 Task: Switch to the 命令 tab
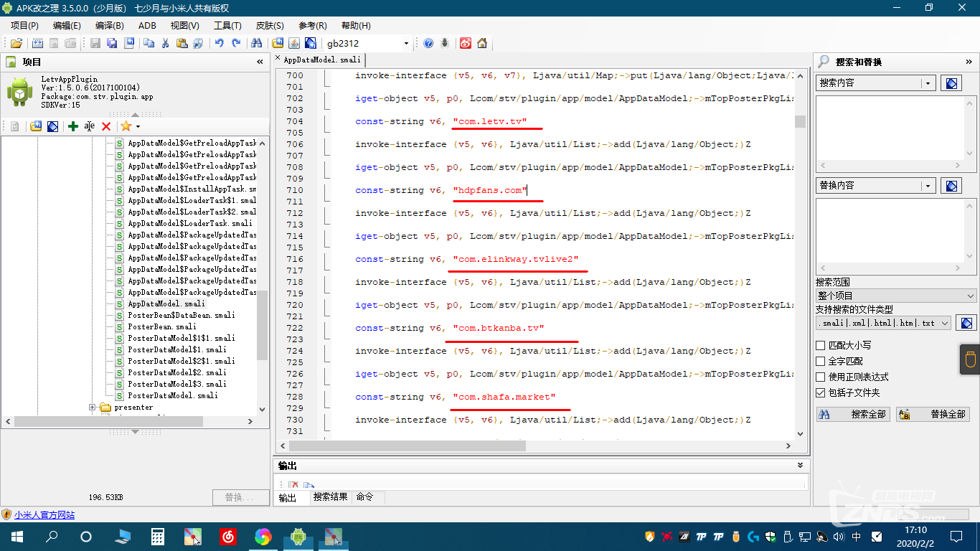click(x=365, y=497)
